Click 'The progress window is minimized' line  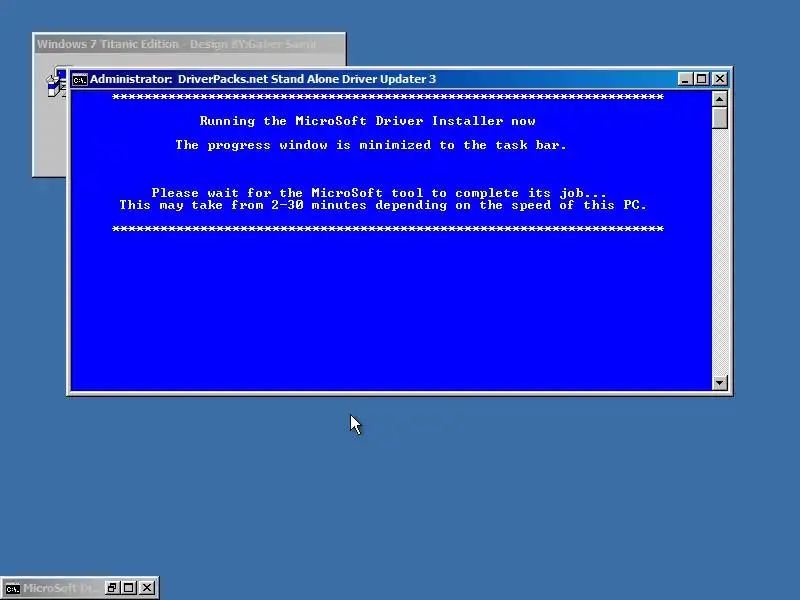[x=371, y=145]
